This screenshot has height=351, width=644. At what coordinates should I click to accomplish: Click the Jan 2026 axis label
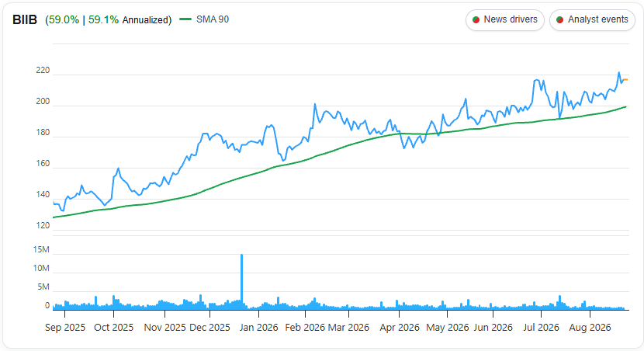[258, 328]
